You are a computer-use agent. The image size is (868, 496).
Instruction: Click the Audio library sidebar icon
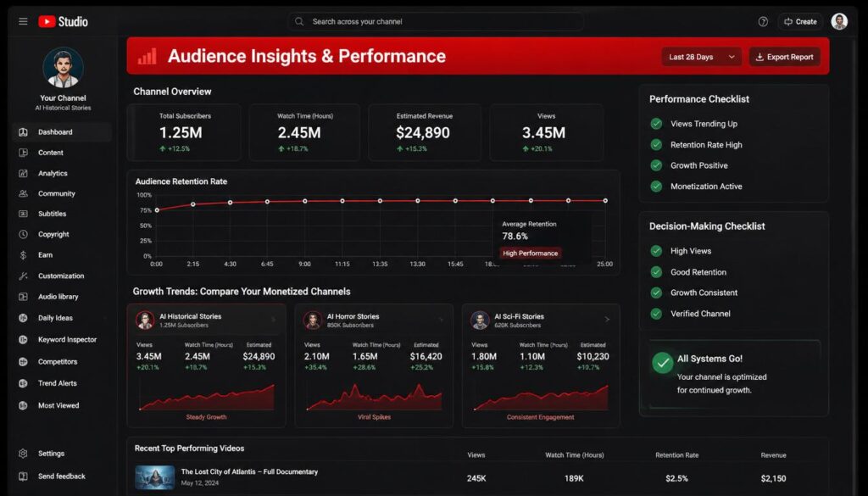pyautogui.click(x=23, y=297)
